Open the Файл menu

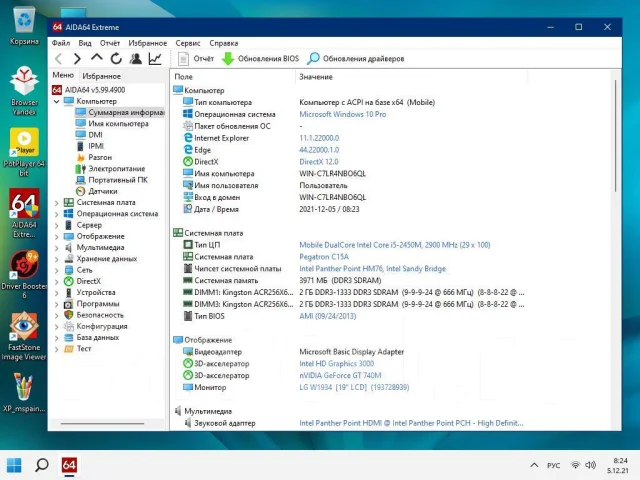[61, 43]
